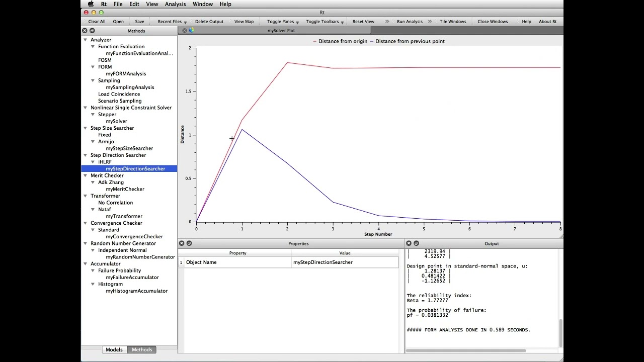
Task: Open the Help menu in menu bar
Action: (x=225, y=4)
